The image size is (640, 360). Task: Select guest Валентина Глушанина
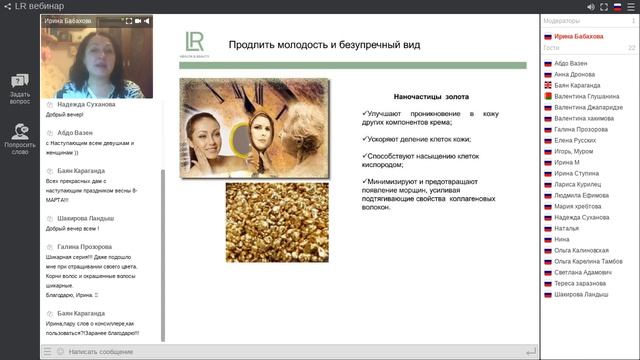tap(587, 96)
